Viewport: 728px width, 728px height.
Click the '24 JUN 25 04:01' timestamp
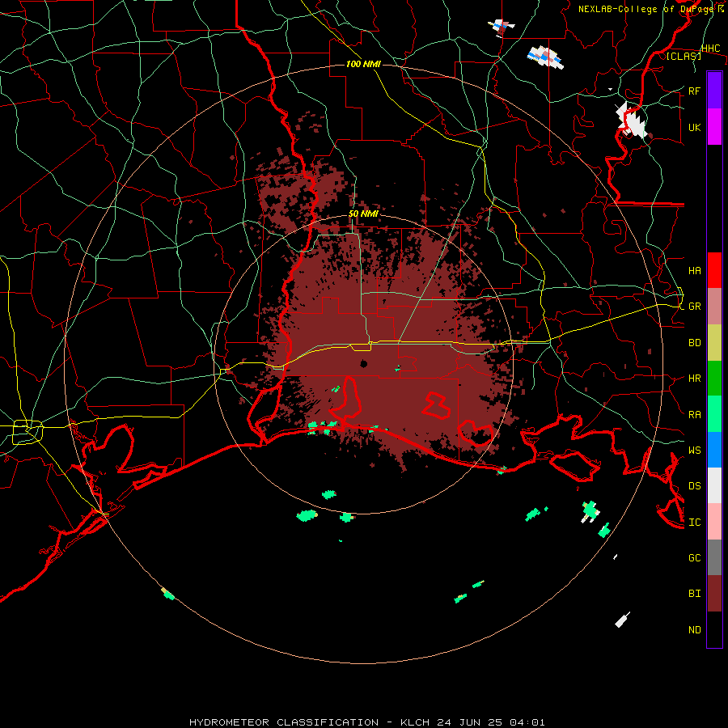pos(492,722)
